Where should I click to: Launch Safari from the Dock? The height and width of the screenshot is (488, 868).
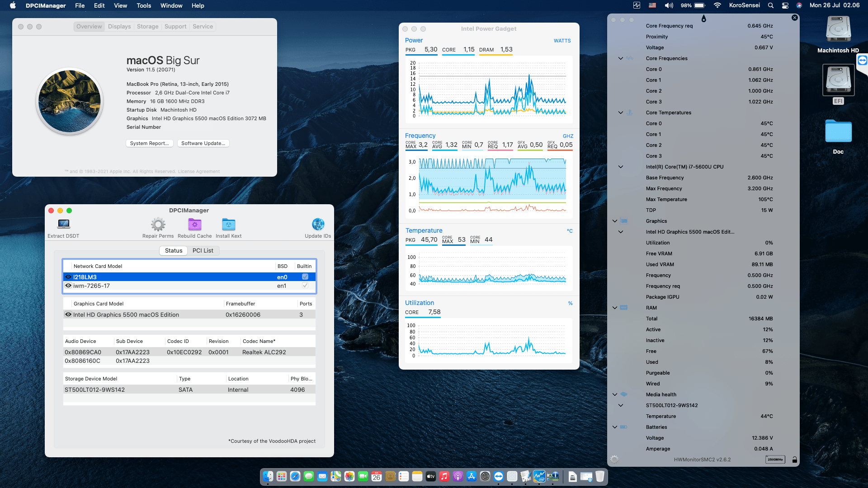(295, 476)
